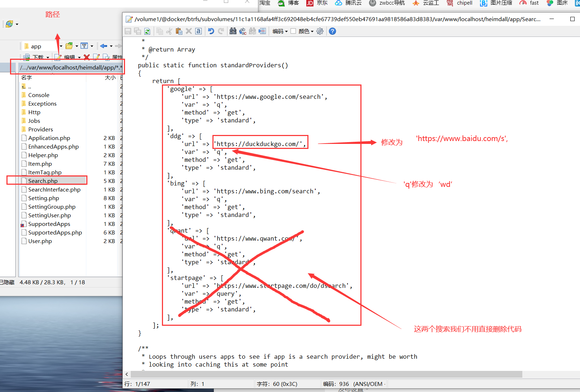Open the 京东 bookmark
Viewport: 580px width, 392px height.
click(x=317, y=3)
